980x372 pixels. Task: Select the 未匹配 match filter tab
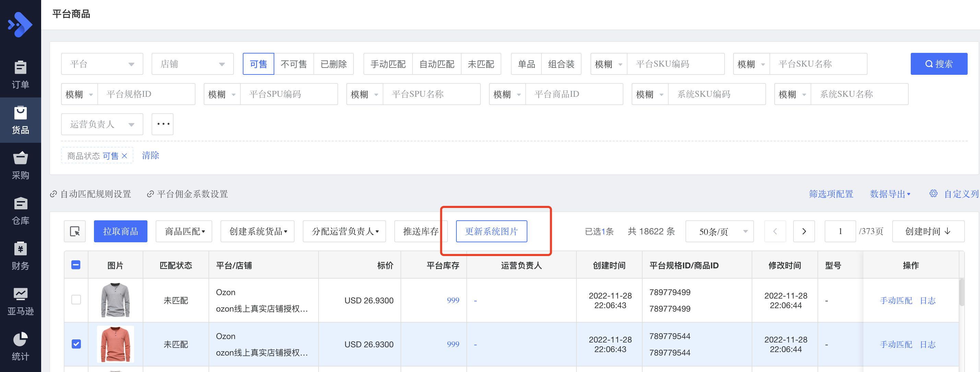480,64
